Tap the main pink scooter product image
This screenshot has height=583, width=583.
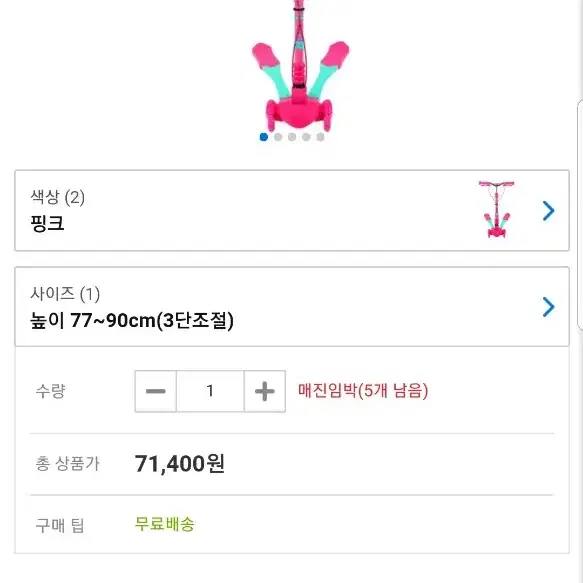pos(300,65)
